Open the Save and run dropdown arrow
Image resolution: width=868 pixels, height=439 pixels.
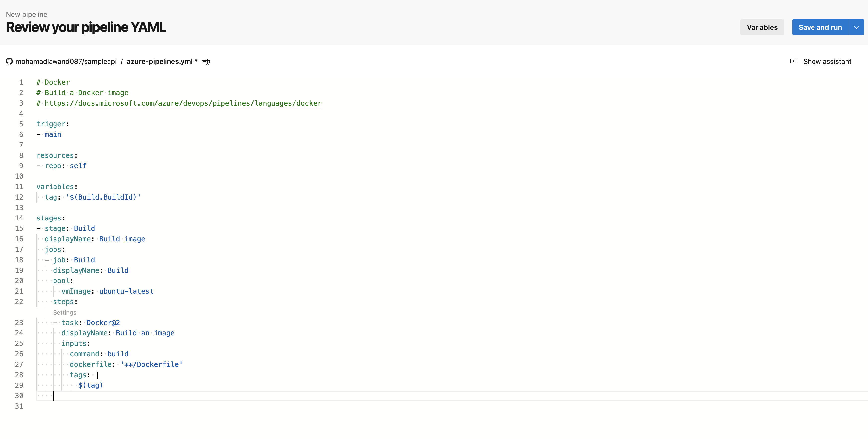856,27
